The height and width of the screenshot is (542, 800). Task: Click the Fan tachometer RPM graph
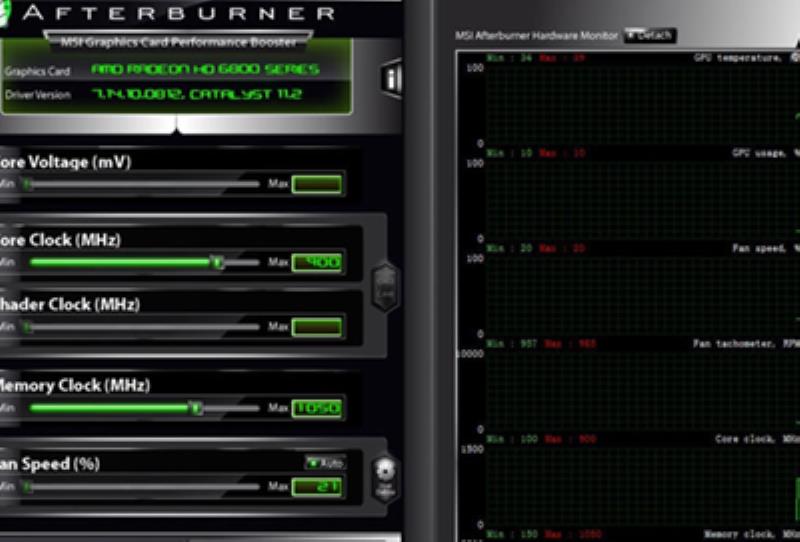tap(642, 391)
